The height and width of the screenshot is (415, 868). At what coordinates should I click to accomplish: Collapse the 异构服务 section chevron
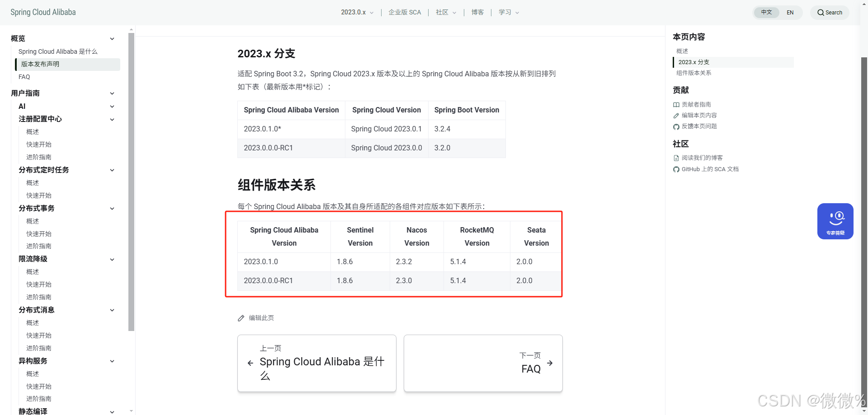112,361
